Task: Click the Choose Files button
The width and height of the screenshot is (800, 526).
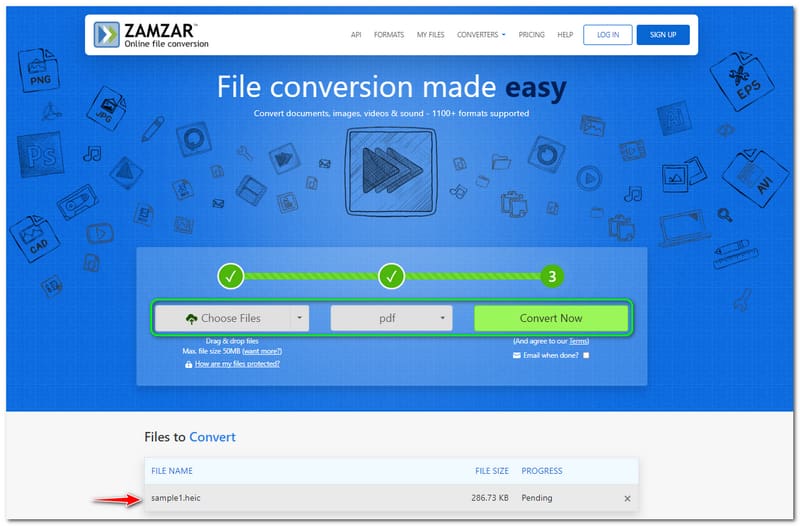Action: point(223,318)
